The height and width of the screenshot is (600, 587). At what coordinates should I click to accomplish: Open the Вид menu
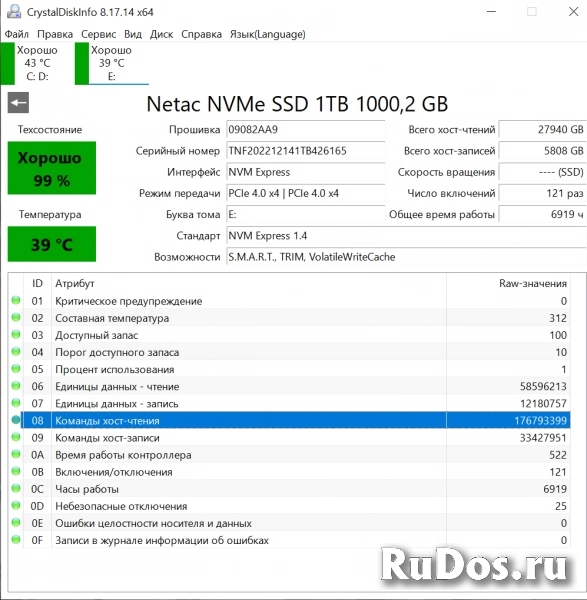click(x=133, y=34)
